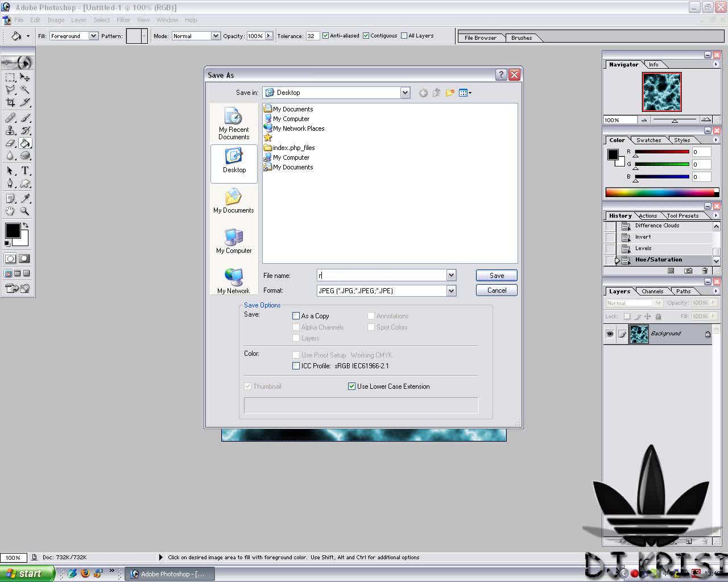Select the Hand tool
This screenshot has width=728, height=582.
point(10,211)
